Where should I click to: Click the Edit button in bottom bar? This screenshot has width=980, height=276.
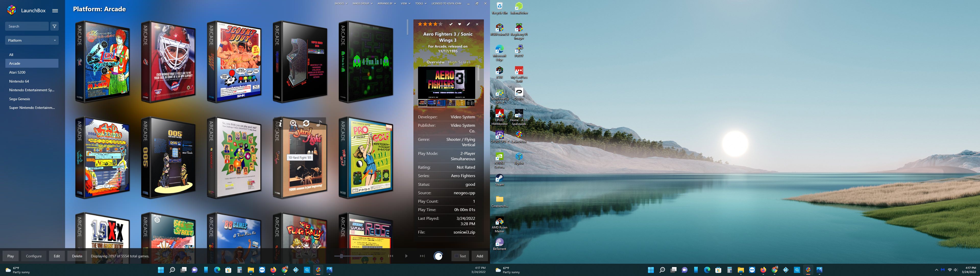coord(57,256)
